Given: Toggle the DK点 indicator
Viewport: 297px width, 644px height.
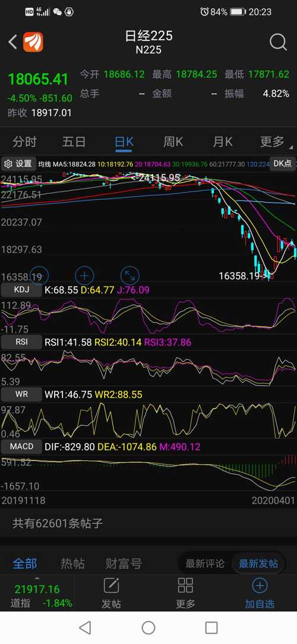Looking at the screenshot, I should click(x=282, y=164).
